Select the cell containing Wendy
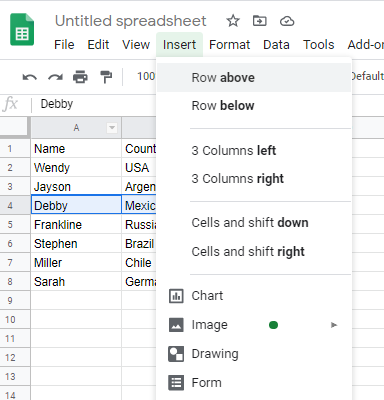Screen dimensions: 384x400 click(76, 167)
